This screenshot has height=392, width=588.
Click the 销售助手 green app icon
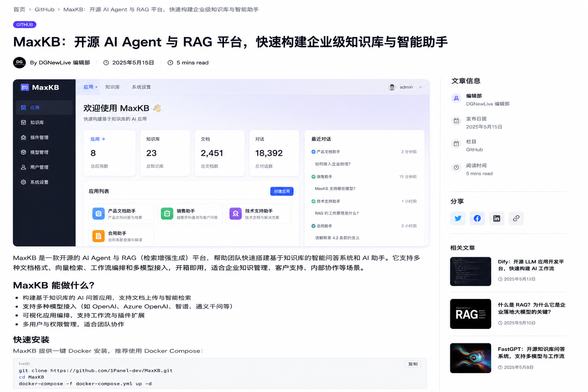(x=167, y=214)
